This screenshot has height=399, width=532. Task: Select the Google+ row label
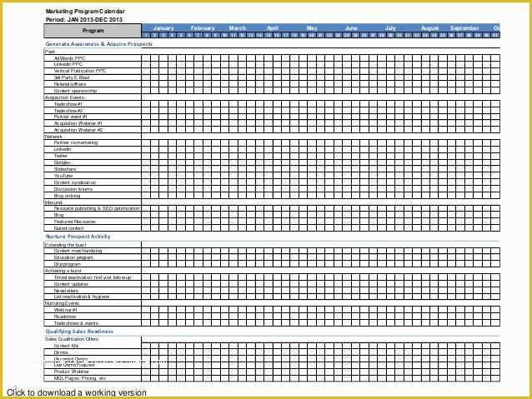[63, 162]
